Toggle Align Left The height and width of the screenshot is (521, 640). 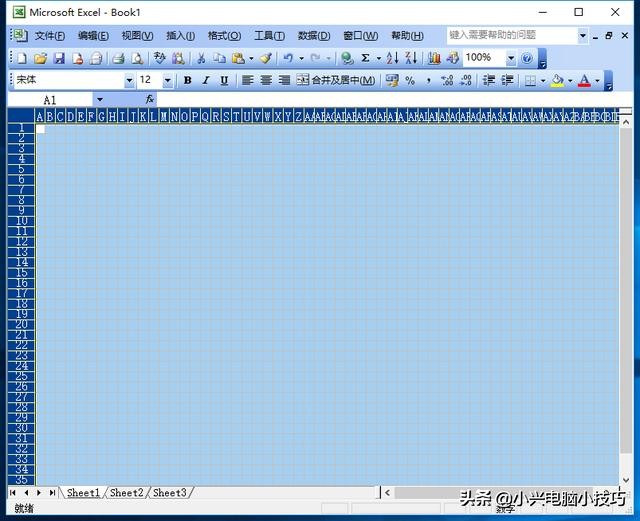click(x=247, y=80)
